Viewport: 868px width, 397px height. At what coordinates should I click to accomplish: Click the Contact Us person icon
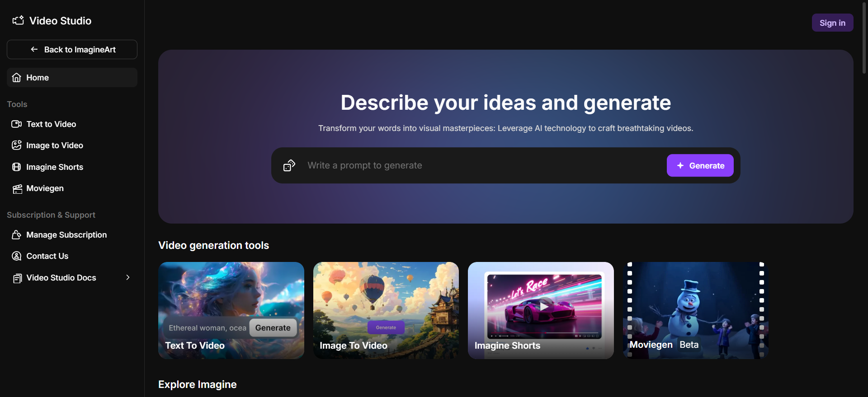coord(17,256)
